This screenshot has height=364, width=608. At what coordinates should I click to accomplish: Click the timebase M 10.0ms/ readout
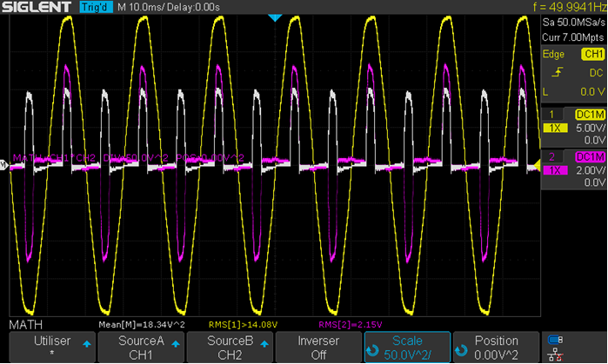[x=142, y=7]
